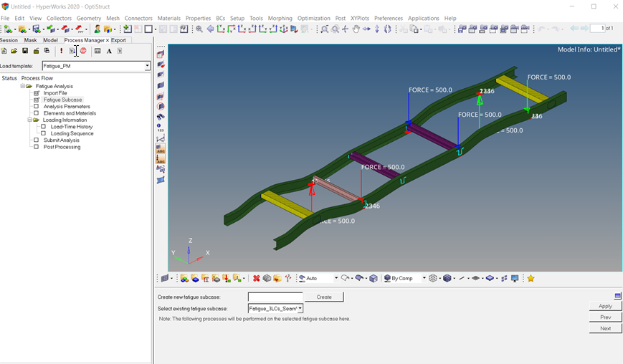Click the Next button
This screenshot has width=623, height=364.
coord(605,328)
